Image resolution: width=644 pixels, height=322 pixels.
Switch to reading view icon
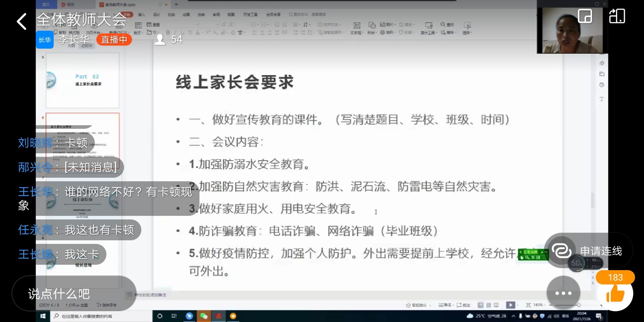pos(496,305)
